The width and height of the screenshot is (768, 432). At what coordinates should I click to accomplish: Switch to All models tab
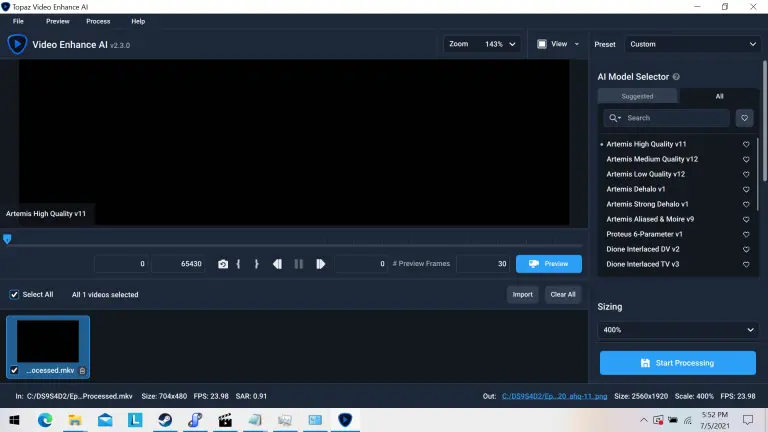tap(719, 96)
